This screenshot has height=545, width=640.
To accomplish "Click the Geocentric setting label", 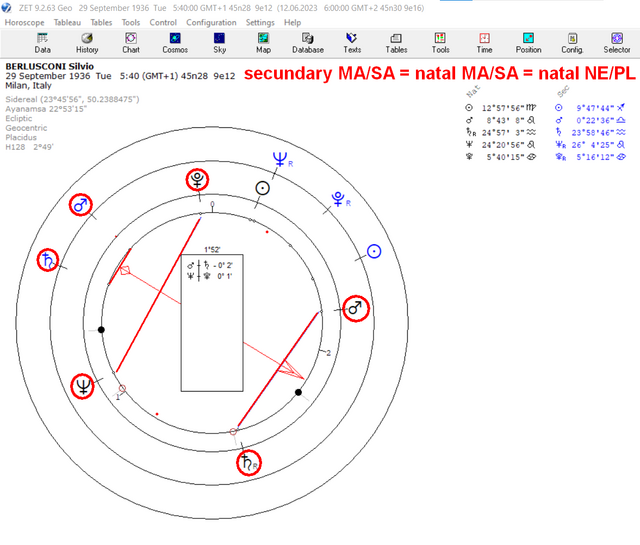I will click(x=26, y=128).
